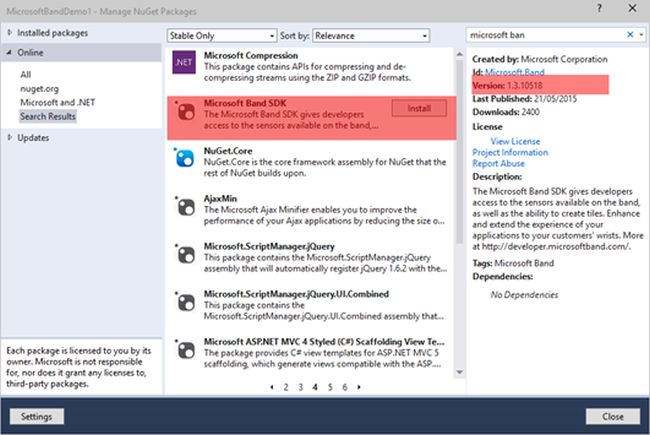Viewport: 650px width, 435px height.
Task: Open the search box history dropdown arrow
Action: coord(641,35)
